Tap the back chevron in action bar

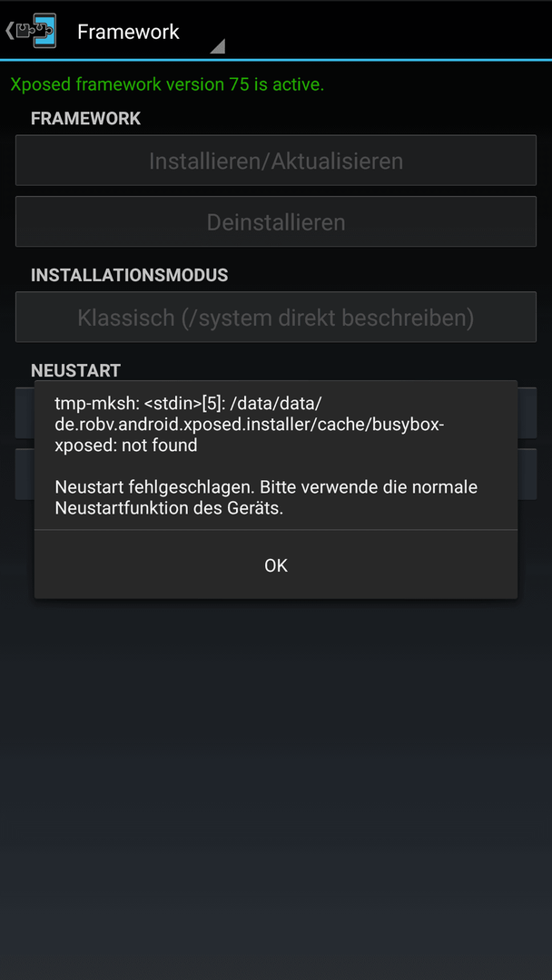click(9, 31)
